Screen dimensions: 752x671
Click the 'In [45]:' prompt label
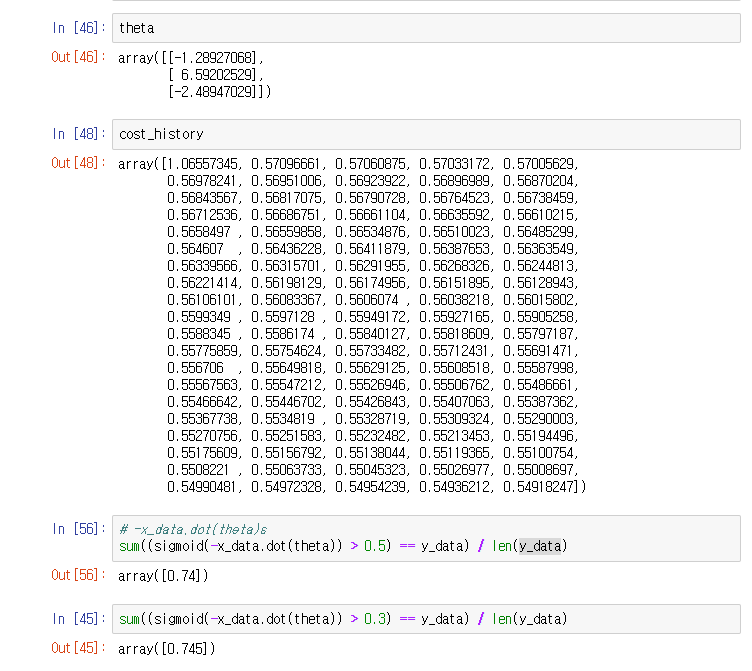[79, 619]
